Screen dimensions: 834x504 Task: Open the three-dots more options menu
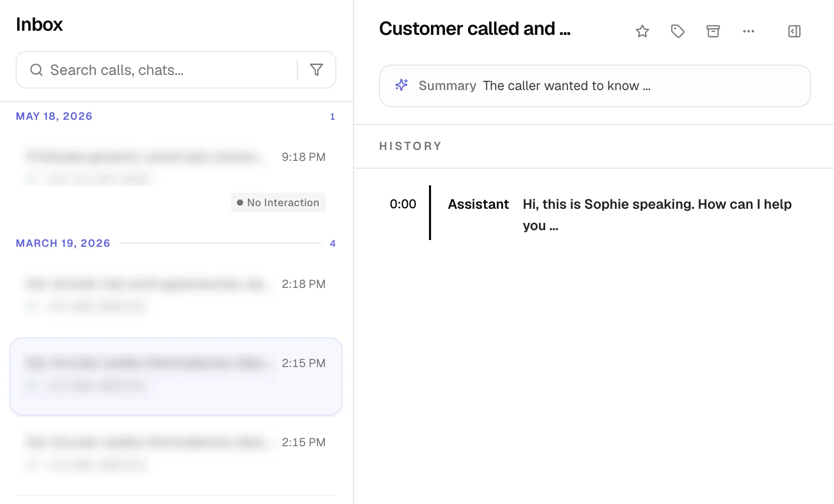(x=748, y=31)
